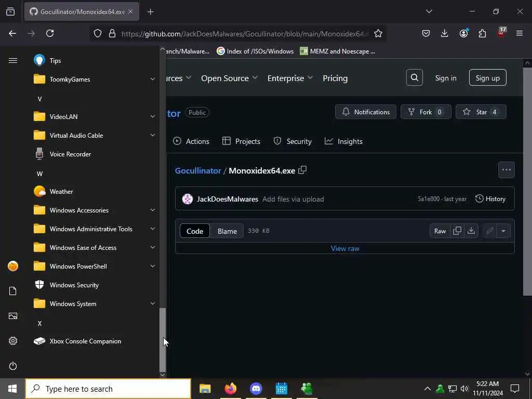Open the Actions tab
The image size is (532, 399).
pyautogui.click(x=191, y=141)
